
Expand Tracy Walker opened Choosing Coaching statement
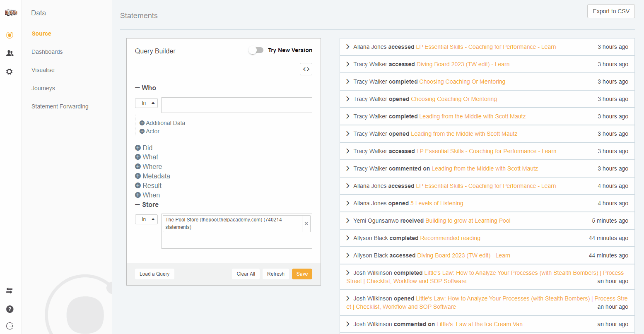348,99
